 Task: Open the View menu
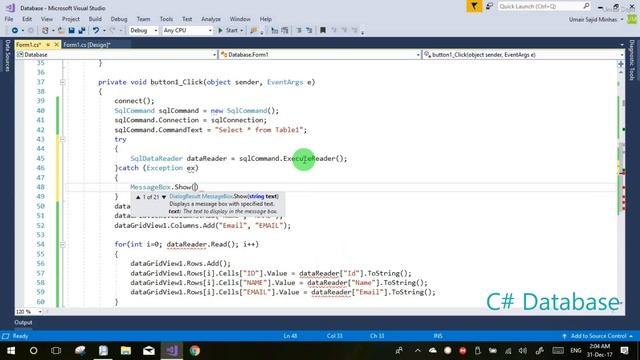tap(47, 19)
